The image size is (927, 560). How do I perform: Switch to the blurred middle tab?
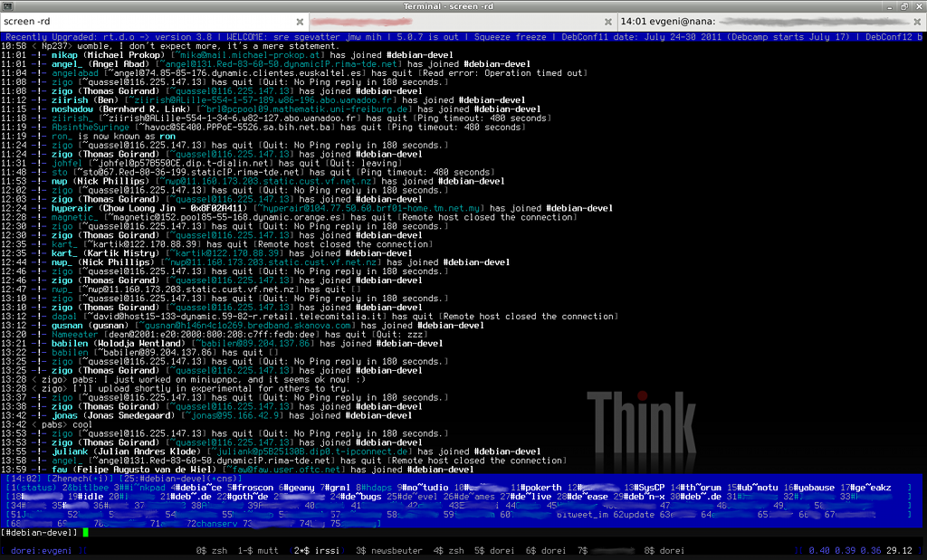[463, 22]
